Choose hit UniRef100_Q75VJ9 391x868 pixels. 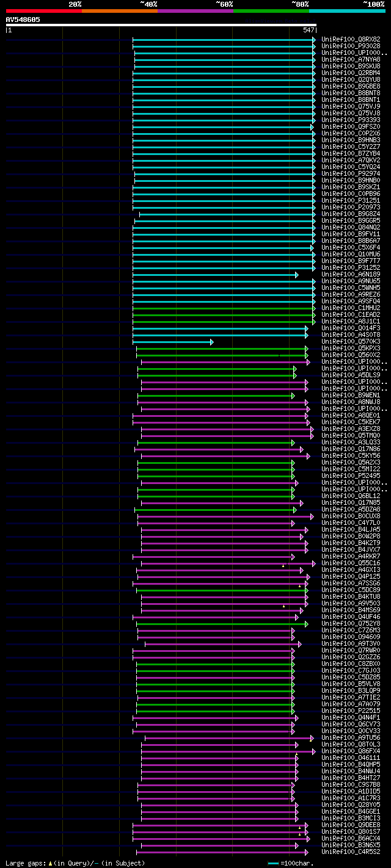351,106
